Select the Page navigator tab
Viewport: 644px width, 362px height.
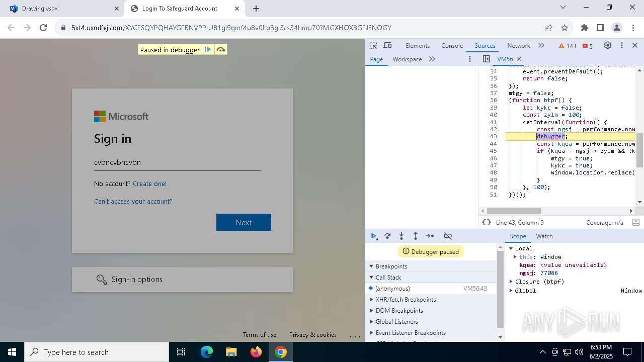tap(376, 59)
